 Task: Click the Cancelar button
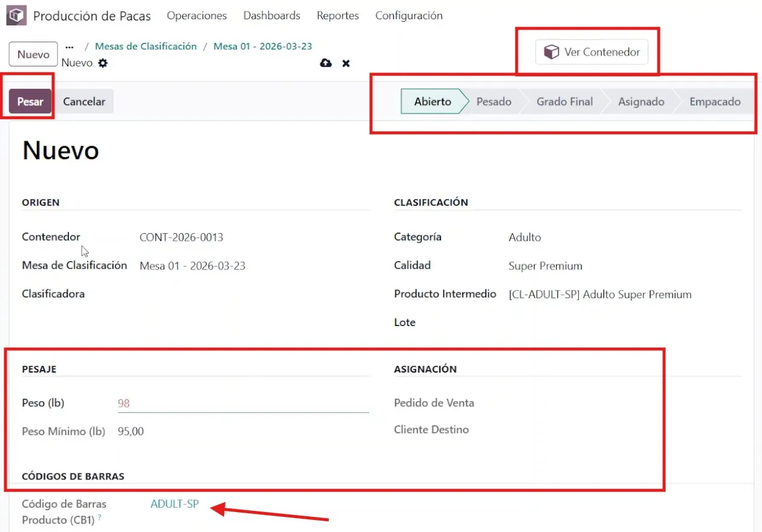coord(85,101)
